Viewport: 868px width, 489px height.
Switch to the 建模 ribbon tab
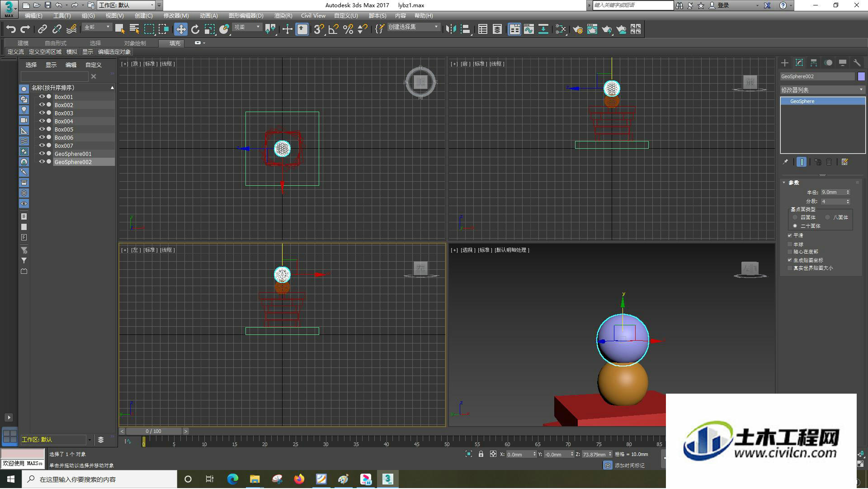coord(23,43)
